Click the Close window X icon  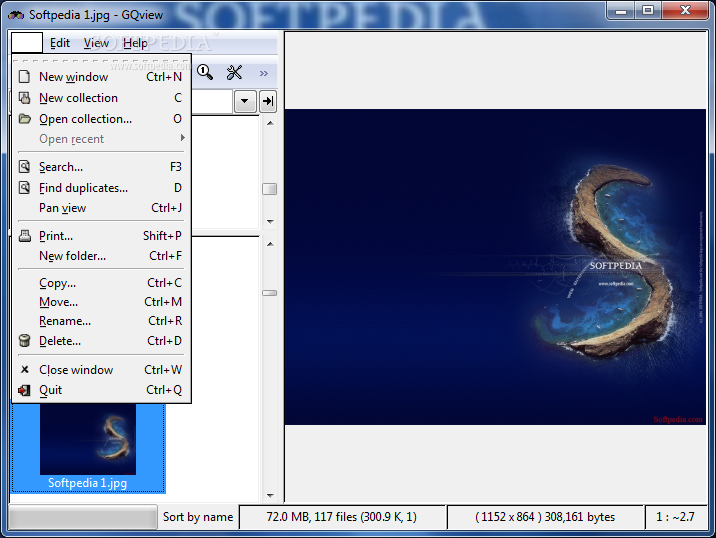tap(25, 369)
